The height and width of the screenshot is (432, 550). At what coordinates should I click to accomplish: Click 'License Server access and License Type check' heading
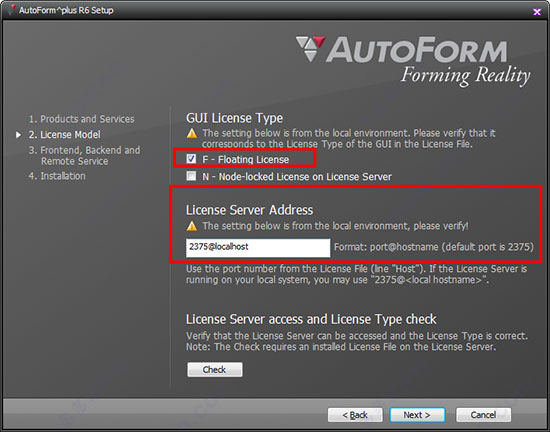click(311, 319)
